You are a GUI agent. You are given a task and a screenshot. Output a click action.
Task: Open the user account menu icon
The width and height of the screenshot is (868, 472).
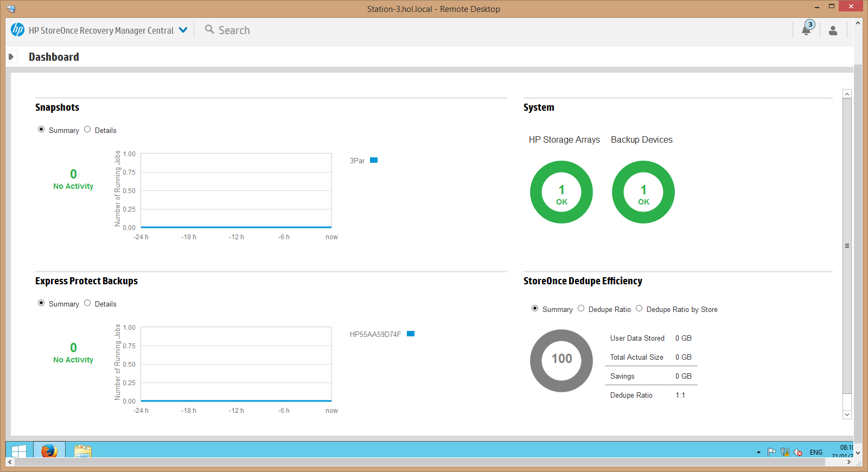coord(833,30)
